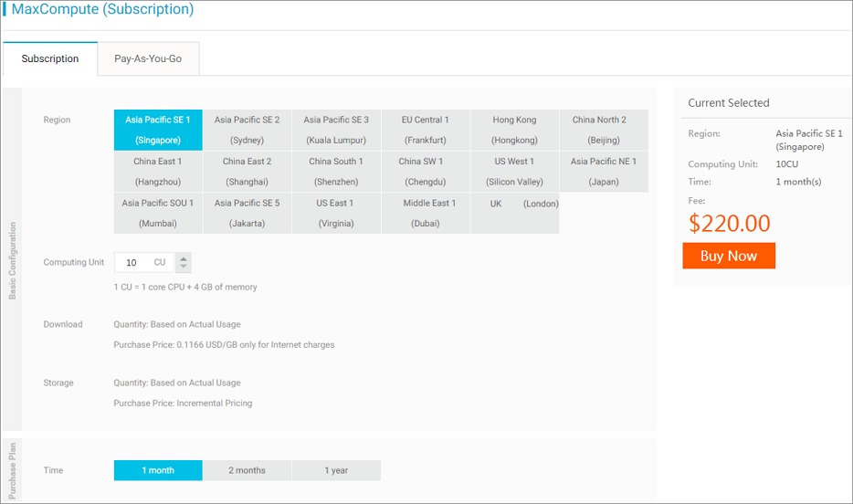
Task: Select Asia Pacific SE 1 (Singapore) region
Action: 158,130
